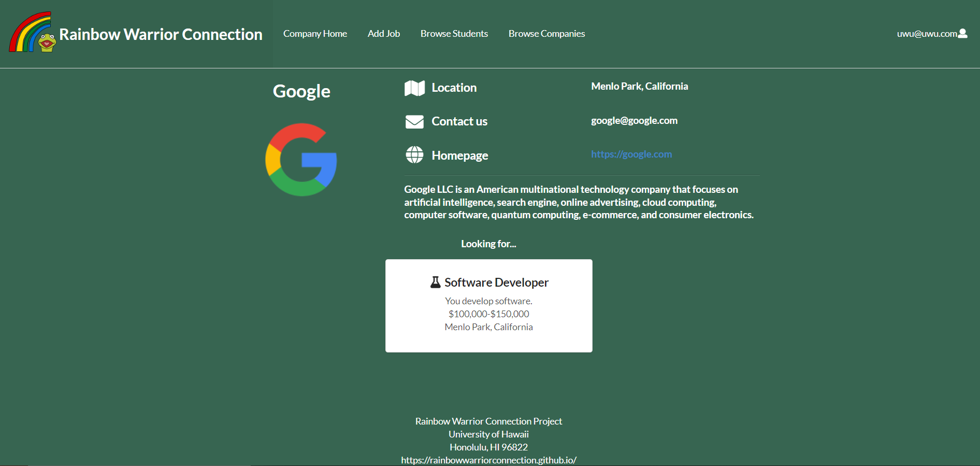Click the globe Homepage icon

pyautogui.click(x=414, y=154)
